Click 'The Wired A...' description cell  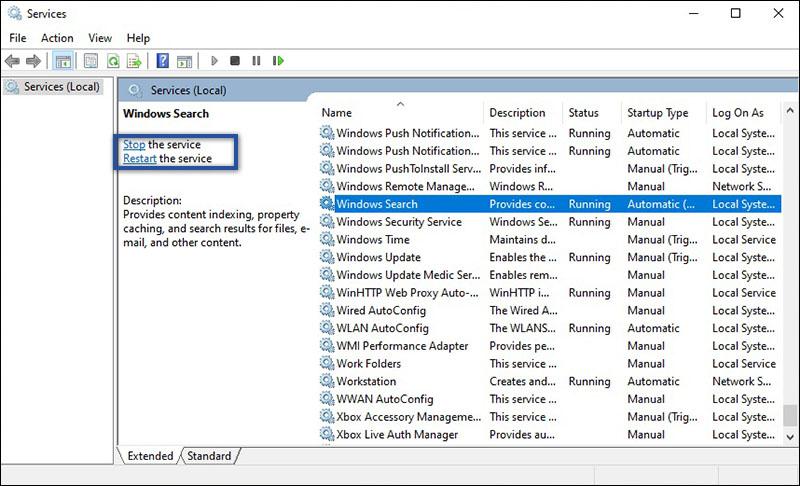[x=523, y=311]
